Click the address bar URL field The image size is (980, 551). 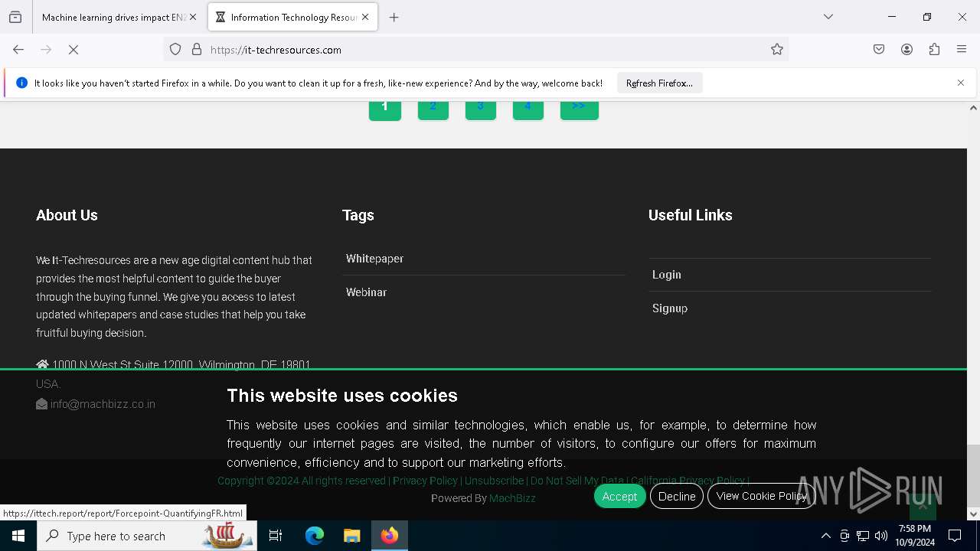pyautogui.click(x=475, y=50)
